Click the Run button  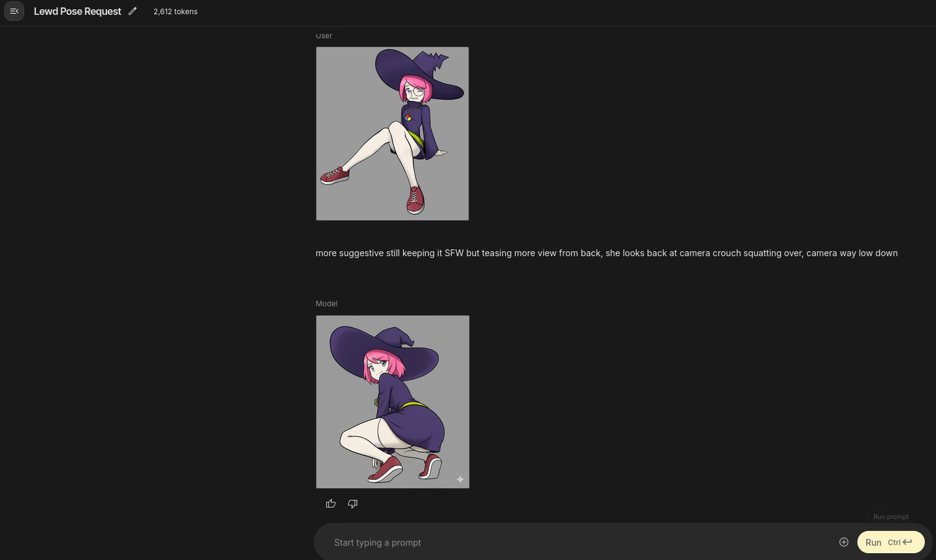point(891,542)
